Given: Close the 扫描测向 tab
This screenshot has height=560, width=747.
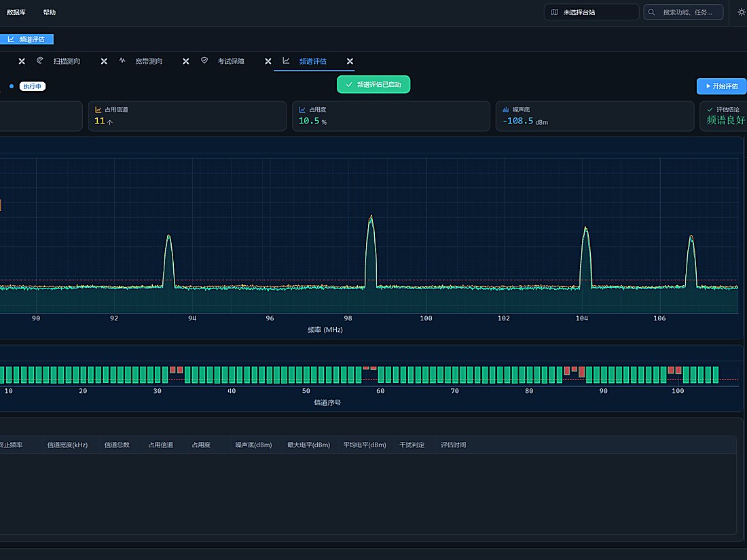Looking at the screenshot, I should pyautogui.click(x=104, y=61).
